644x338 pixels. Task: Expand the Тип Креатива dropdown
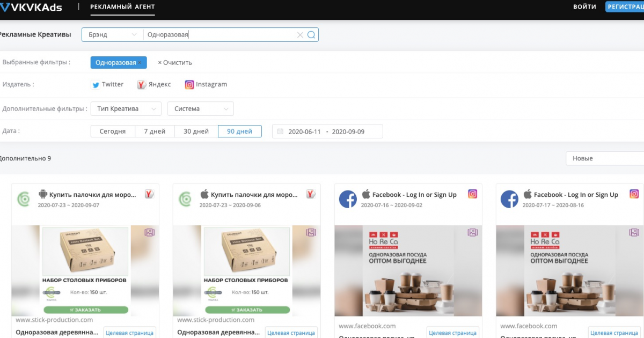126,109
